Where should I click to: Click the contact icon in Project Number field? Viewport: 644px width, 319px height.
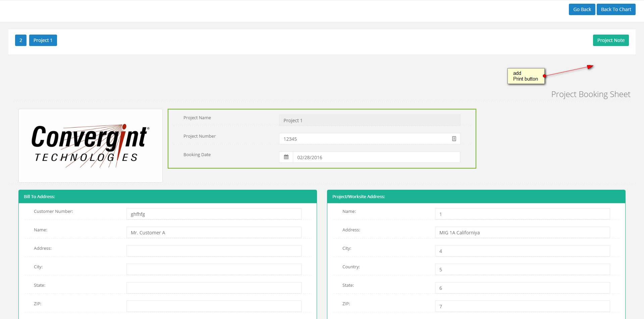(x=454, y=139)
